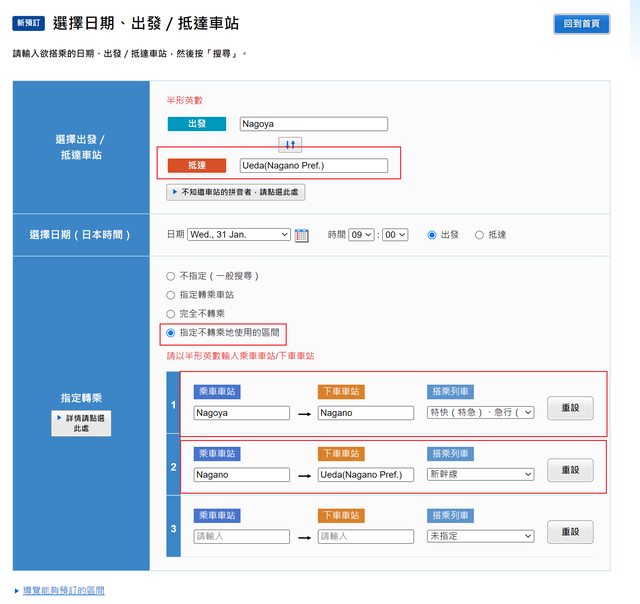Click the 回到首頁 button
This screenshot has width=640, height=604.
581,24
